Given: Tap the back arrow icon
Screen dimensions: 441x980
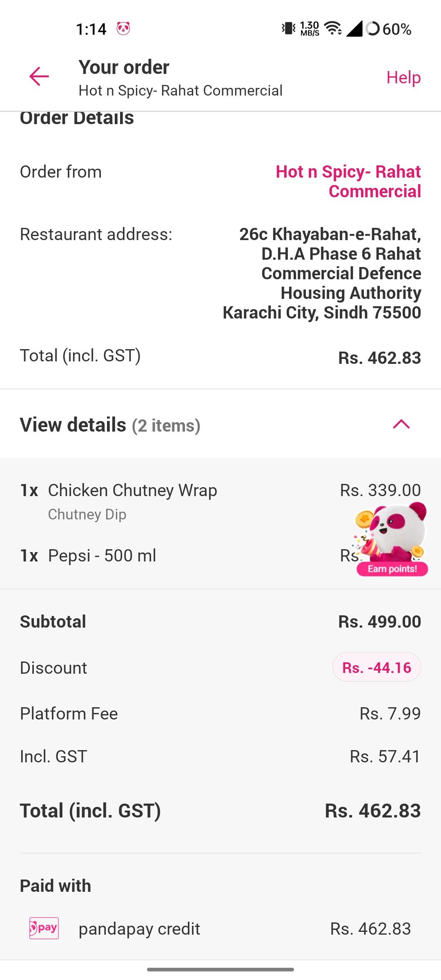Looking at the screenshot, I should [39, 77].
